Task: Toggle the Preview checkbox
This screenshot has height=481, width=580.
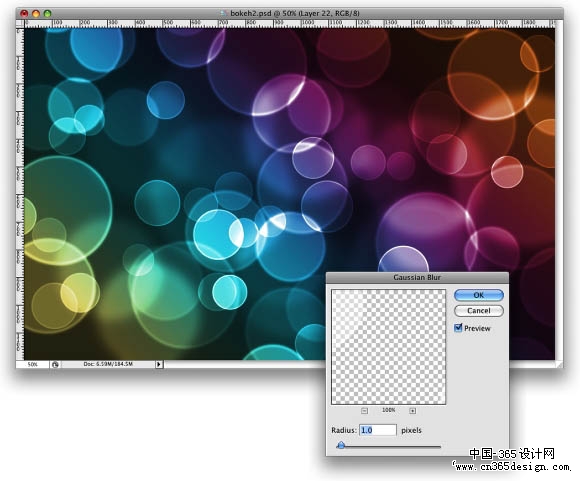Action: click(x=458, y=328)
